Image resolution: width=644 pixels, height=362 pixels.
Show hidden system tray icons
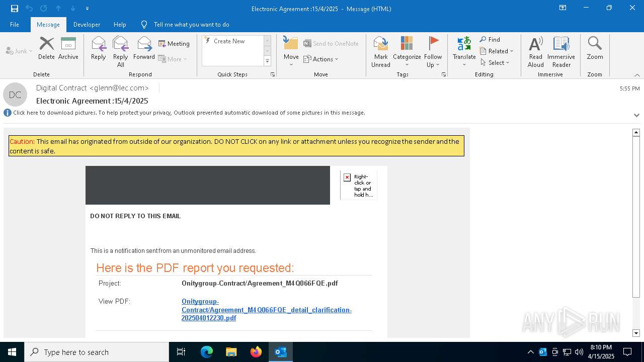(530, 352)
